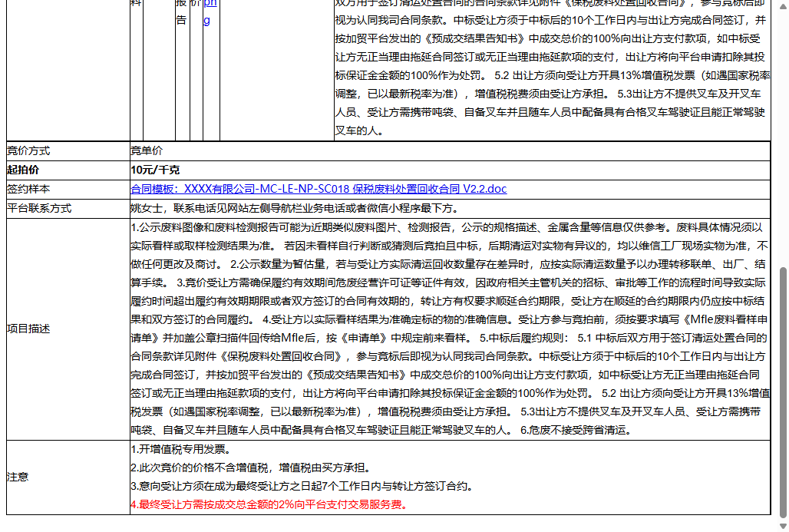Click the red 2% 交易服务费 note

269,505
